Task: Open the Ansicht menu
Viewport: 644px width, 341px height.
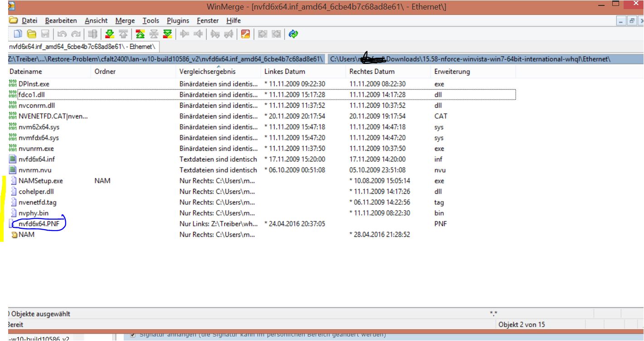Action: (96, 20)
